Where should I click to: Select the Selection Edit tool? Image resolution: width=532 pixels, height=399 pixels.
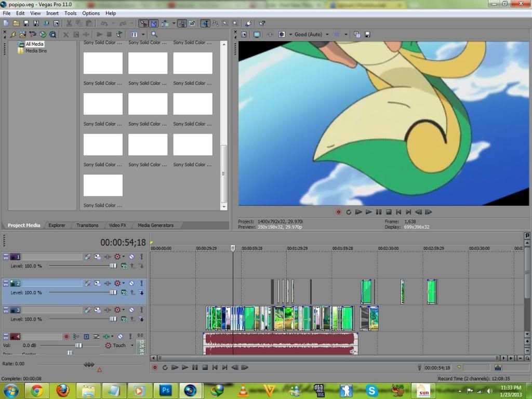pos(225,23)
